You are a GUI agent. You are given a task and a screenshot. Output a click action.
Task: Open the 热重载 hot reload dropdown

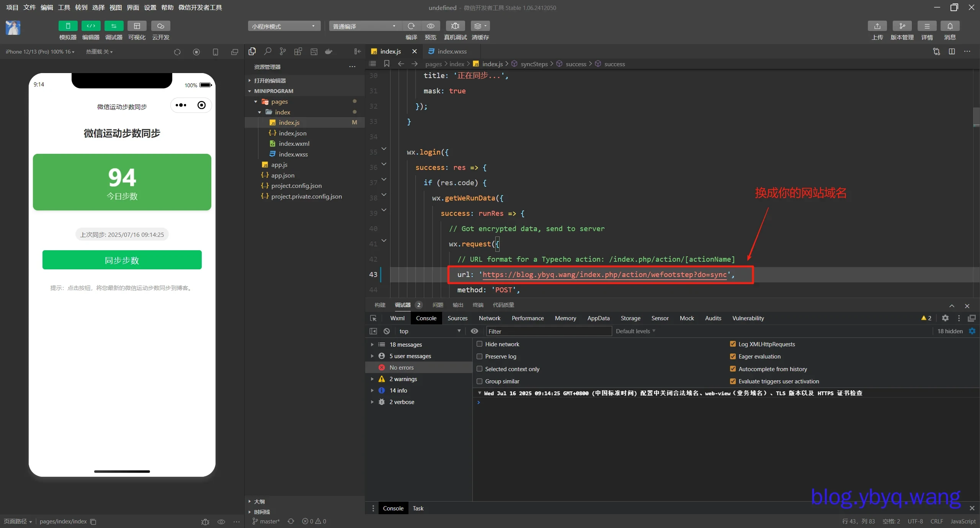pyautogui.click(x=99, y=52)
